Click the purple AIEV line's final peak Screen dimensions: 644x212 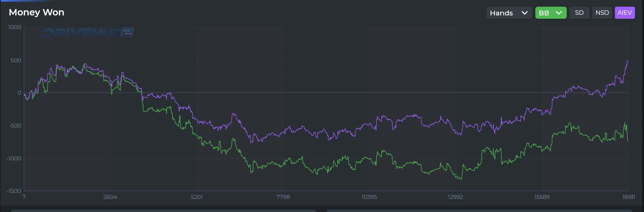coord(628,61)
